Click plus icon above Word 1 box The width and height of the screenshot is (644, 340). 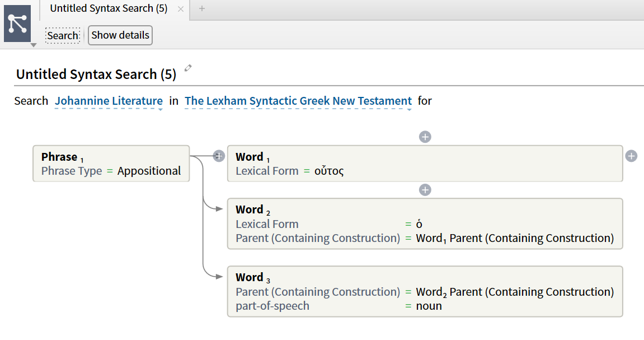click(x=425, y=137)
